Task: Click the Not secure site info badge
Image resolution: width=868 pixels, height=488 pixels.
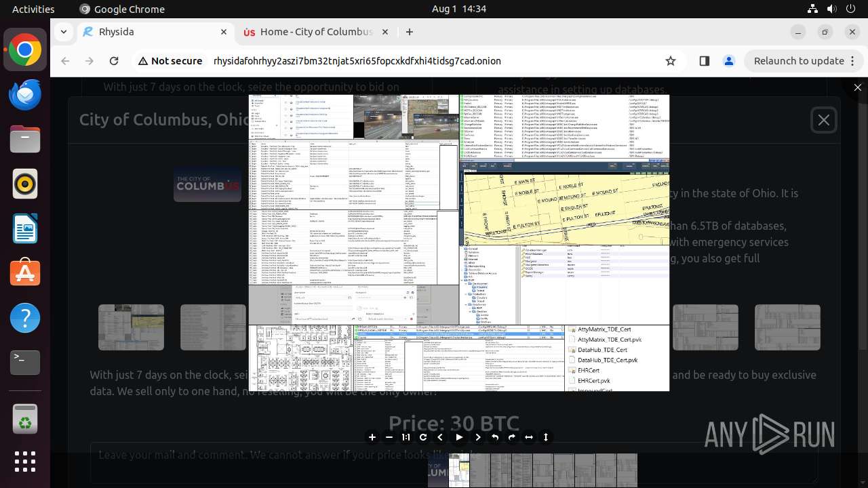Action: click(170, 61)
